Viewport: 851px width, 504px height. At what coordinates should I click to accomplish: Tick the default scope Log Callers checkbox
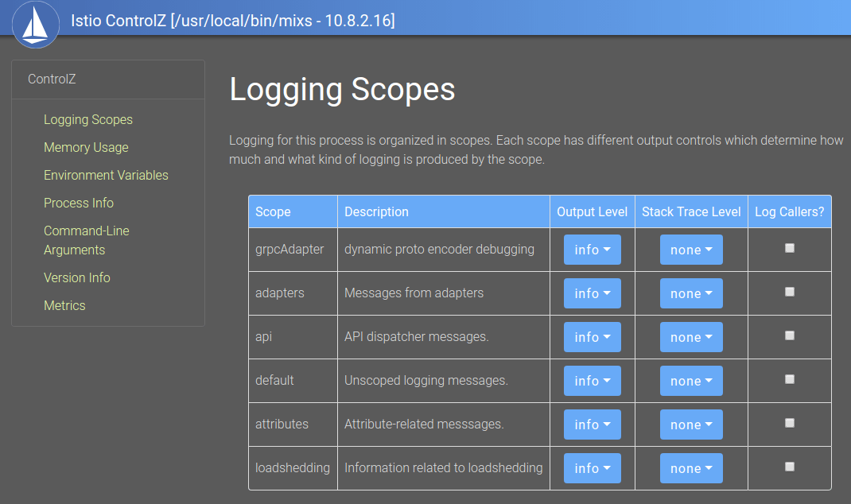pos(789,379)
